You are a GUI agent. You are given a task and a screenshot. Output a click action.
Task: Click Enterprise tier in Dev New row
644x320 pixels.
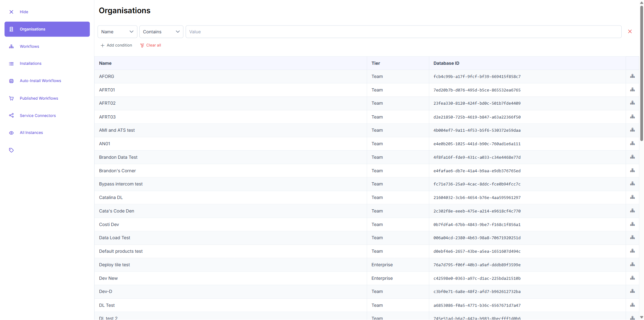pyautogui.click(x=382, y=278)
